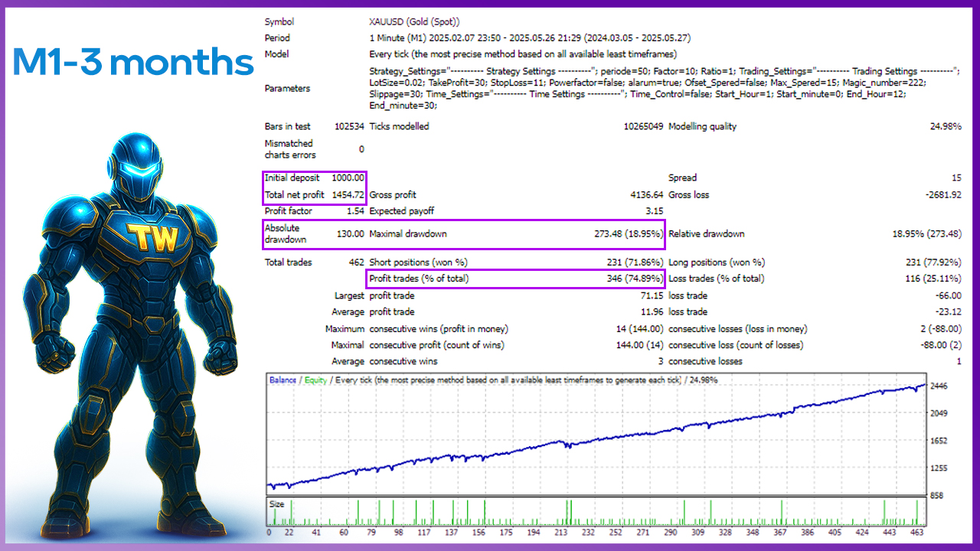980x551 pixels.
Task: Select the Bars in test value 102534
Action: click(350, 127)
